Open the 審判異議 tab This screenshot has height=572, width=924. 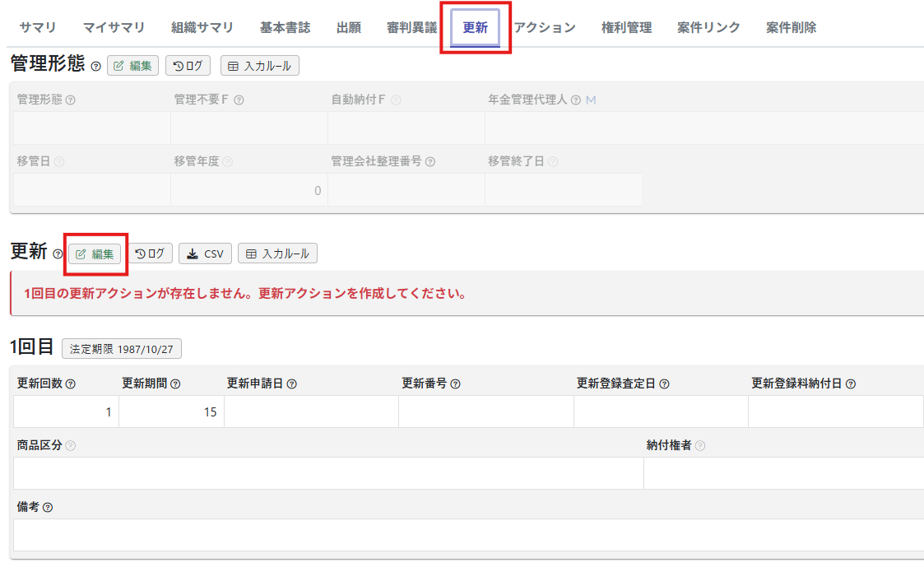(411, 27)
